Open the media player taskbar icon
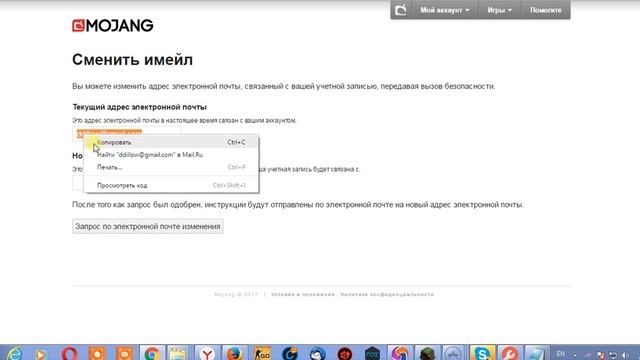 (x=40, y=354)
